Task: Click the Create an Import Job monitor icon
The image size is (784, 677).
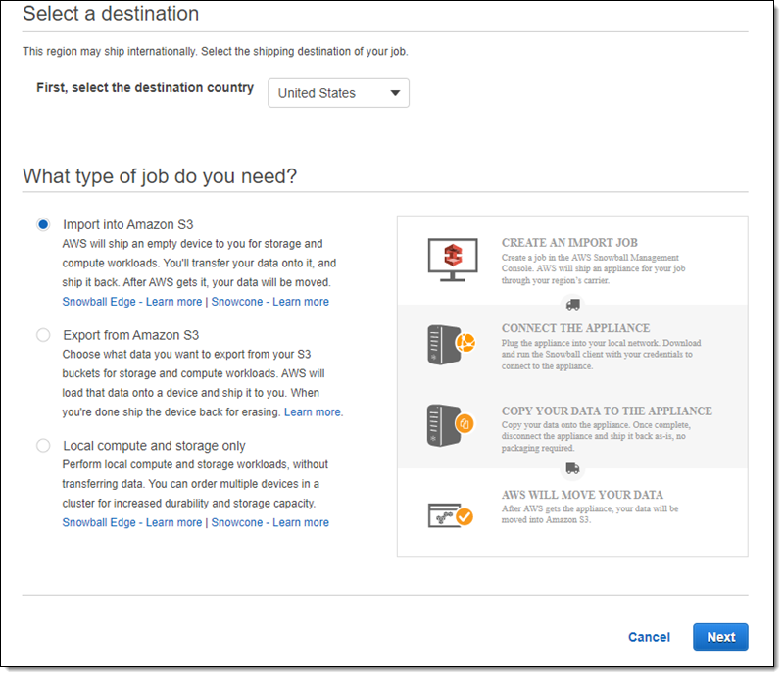Action: tap(452, 259)
